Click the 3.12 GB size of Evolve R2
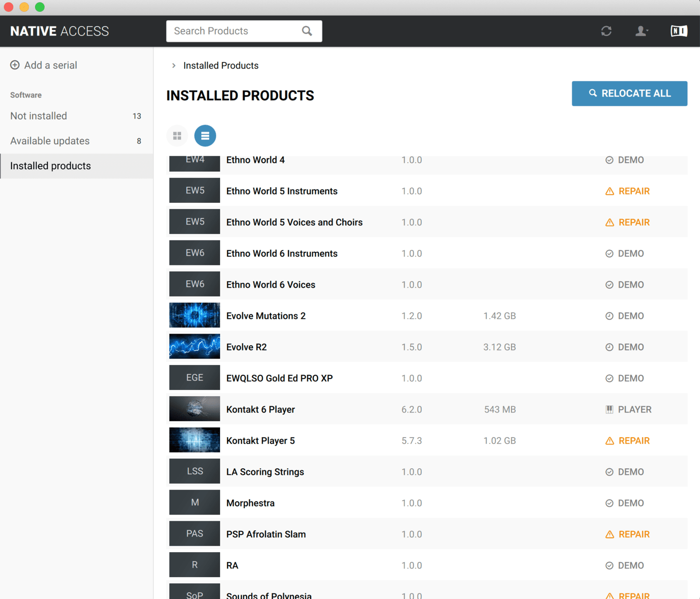 click(x=500, y=347)
